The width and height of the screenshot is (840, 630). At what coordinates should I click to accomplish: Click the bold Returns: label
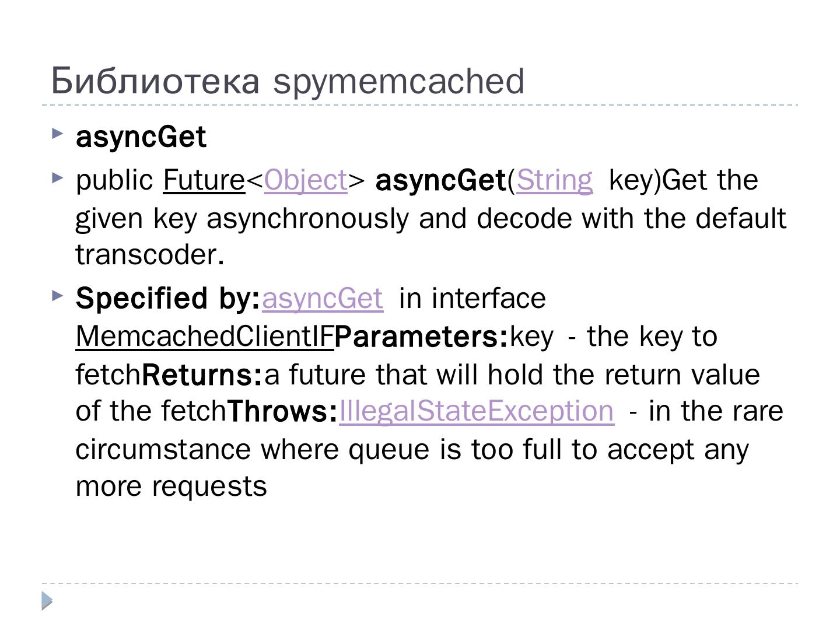click(x=202, y=375)
